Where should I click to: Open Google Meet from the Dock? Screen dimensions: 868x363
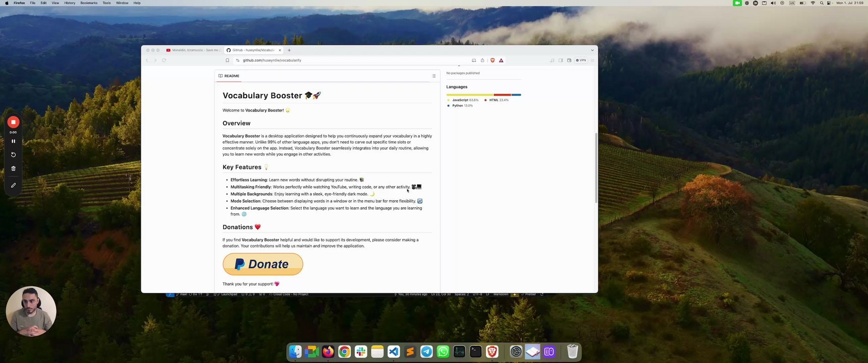[312, 351]
